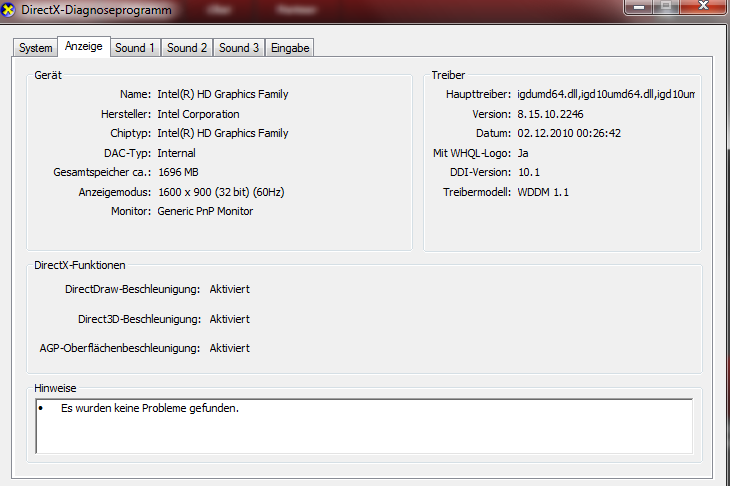Click the DirectX icon in title bar
730x486 pixels.
[x=7, y=9]
